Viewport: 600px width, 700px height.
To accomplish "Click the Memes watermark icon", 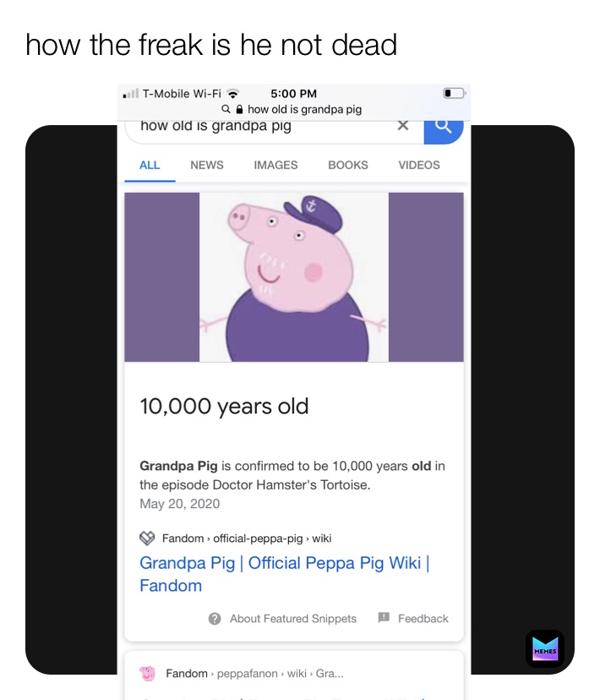I will [x=545, y=648].
